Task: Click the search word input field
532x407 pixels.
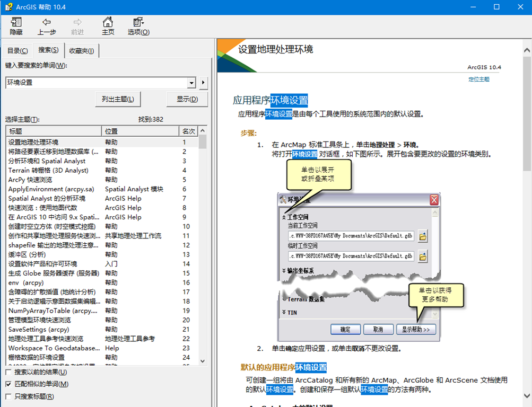Action: coord(97,82)
